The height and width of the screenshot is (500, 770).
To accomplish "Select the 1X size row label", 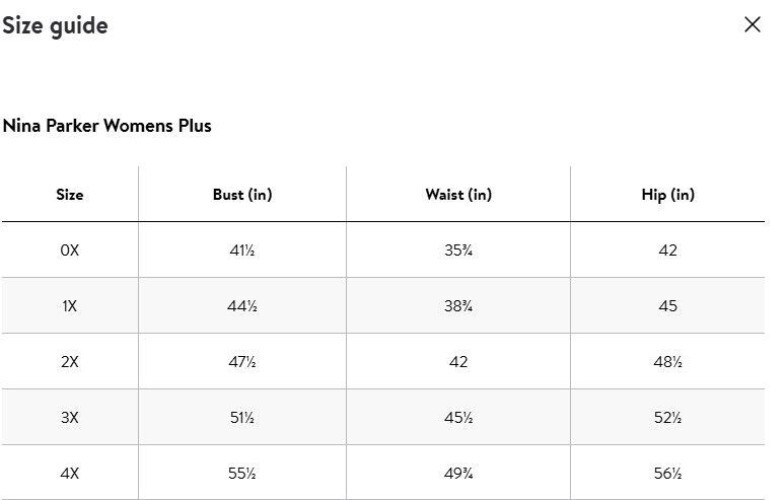I will (70, 306).
